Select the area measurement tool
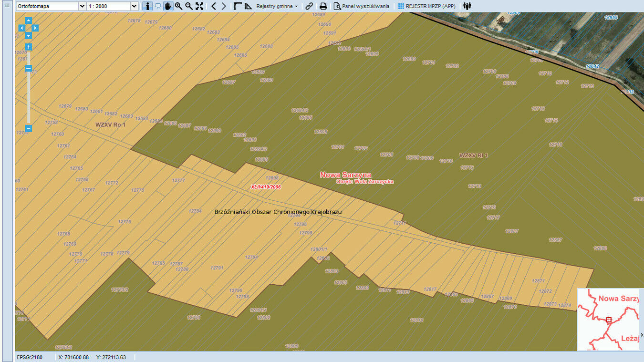This screenshot has height=362, width=644. coord(248,6)
